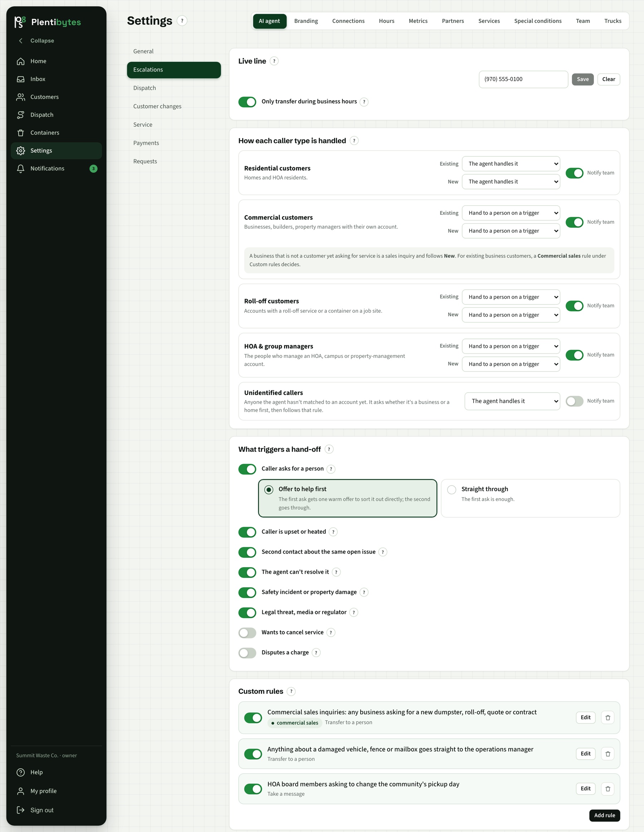This screenshot has height=832, width=644.
Task: Click the Collapse sidebar chevron
Action: pyautogui.click(x=21, y=41)
